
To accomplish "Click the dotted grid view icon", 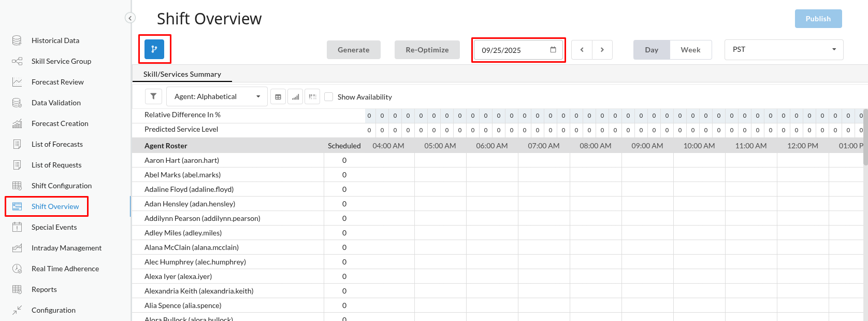I will coord(312,97).
